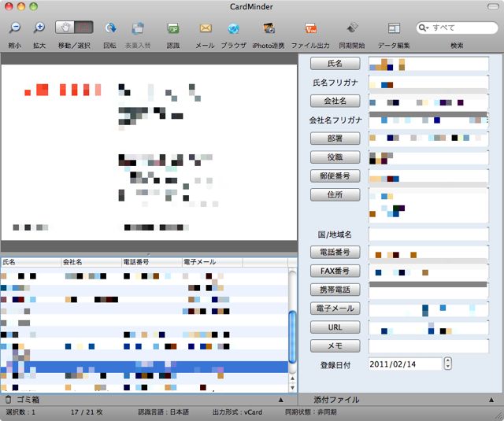Click the list scroll down arrow
Image resolution: width=504 pixels, height=421 pixels.
pyautogui.click(x=292, y=387)
